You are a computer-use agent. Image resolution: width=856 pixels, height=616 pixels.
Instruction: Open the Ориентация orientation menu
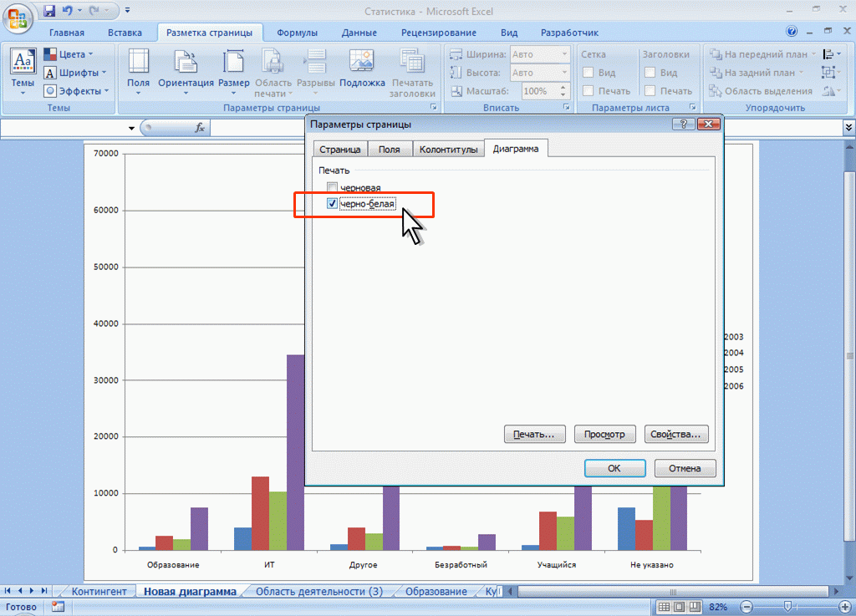pos(186,73)
